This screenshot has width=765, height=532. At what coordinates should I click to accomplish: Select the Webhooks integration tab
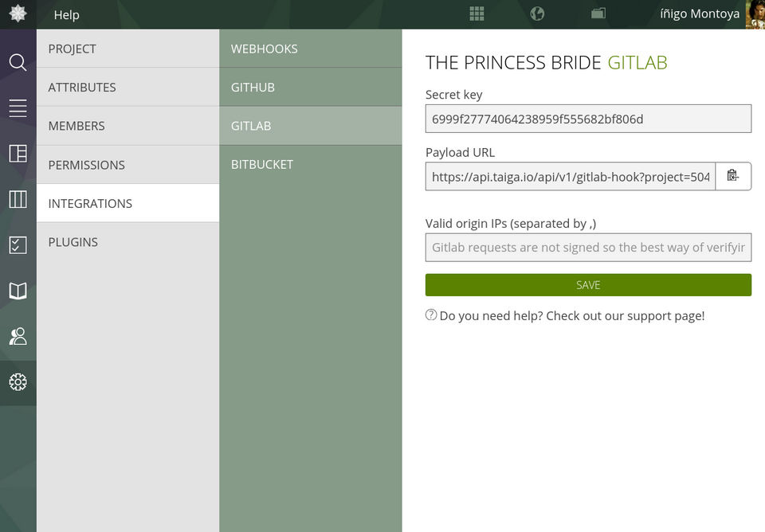310,49
